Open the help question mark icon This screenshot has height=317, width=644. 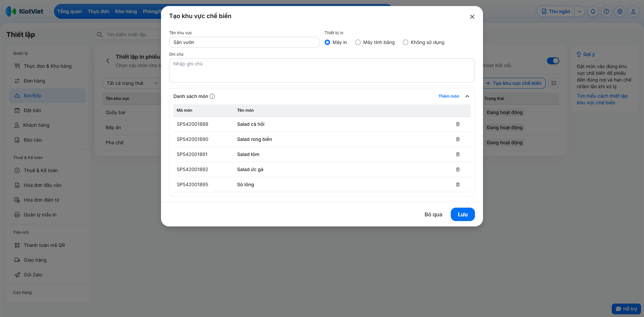[606, 11]
